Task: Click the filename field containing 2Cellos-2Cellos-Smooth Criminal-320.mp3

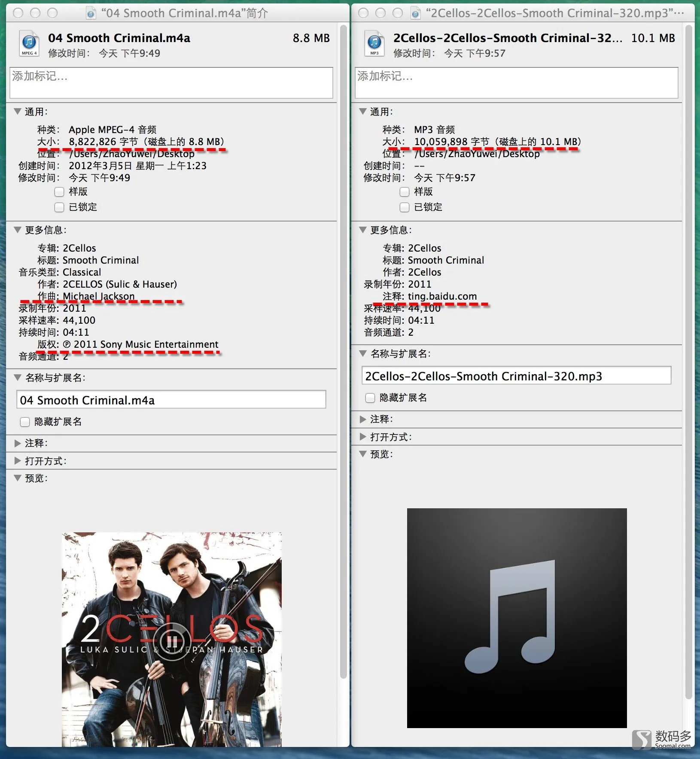Action: pos(516,376)
